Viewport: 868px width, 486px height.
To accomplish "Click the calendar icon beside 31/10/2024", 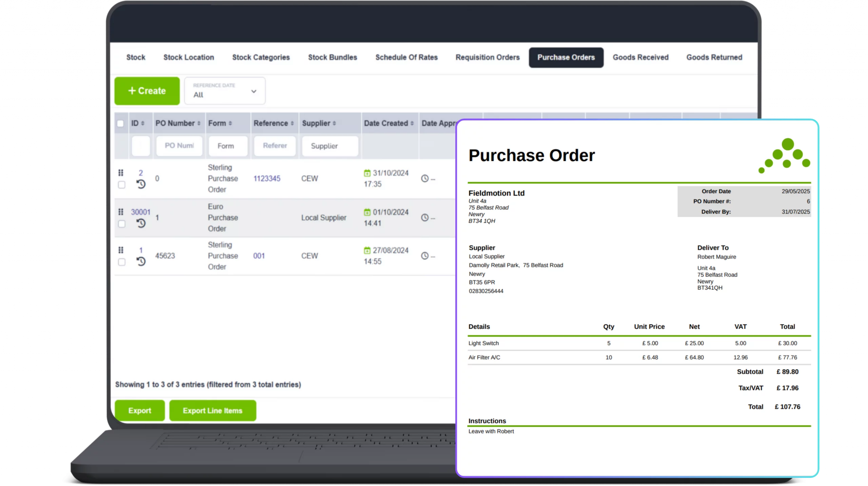I will click(367, 173).
